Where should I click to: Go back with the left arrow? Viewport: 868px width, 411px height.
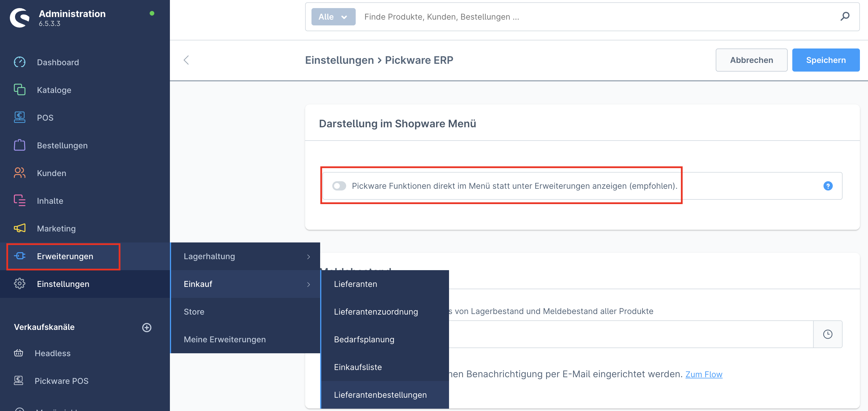[186, 60]
